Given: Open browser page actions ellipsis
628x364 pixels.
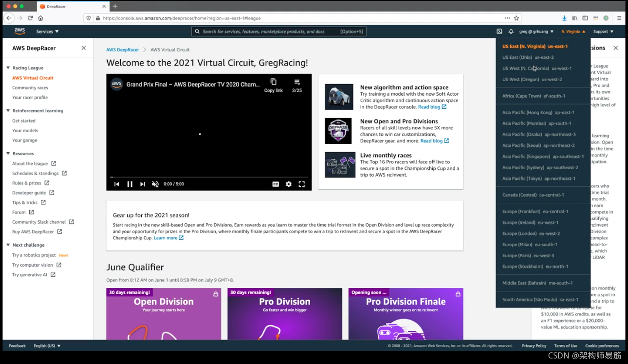Looking at the screenshot, I should pyautogui.click(x=507, y=18).
